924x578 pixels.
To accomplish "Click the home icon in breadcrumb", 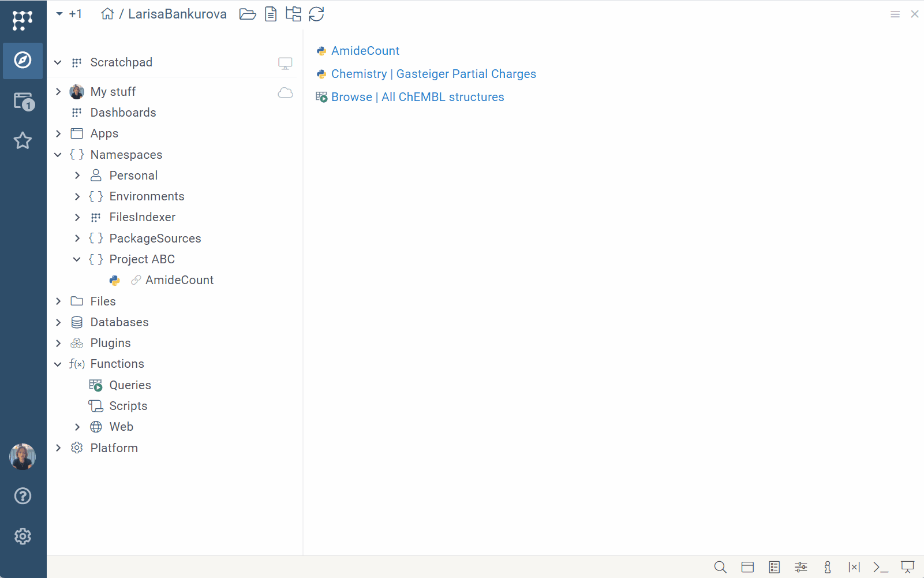I will click(107, 14).
